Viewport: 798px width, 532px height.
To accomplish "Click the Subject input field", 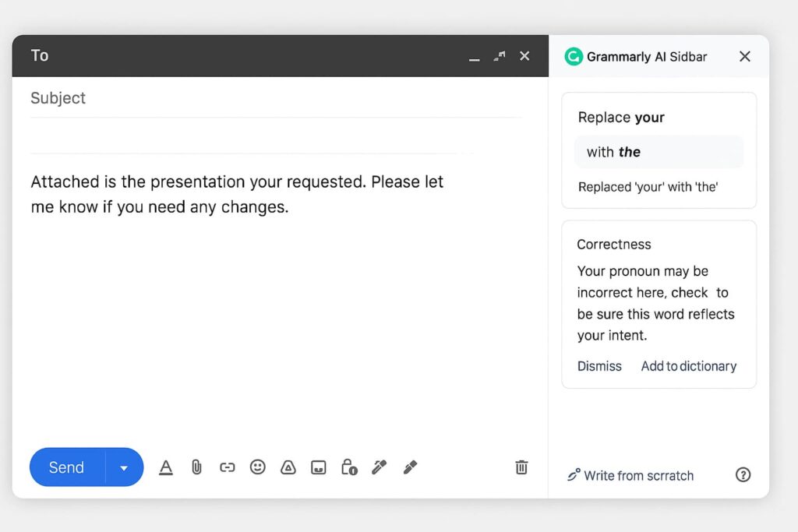I will [276, 98].
